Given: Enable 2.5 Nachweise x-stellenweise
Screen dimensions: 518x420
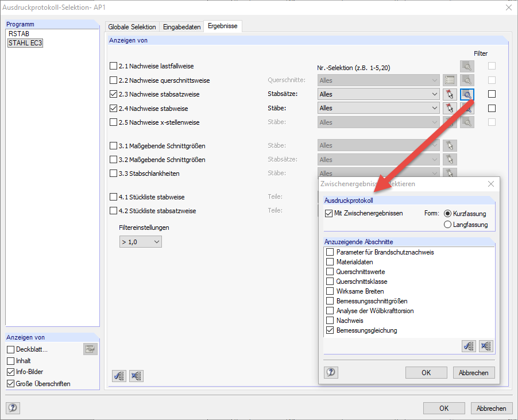Looking at the screenshot, I should [x=113, y=122].
